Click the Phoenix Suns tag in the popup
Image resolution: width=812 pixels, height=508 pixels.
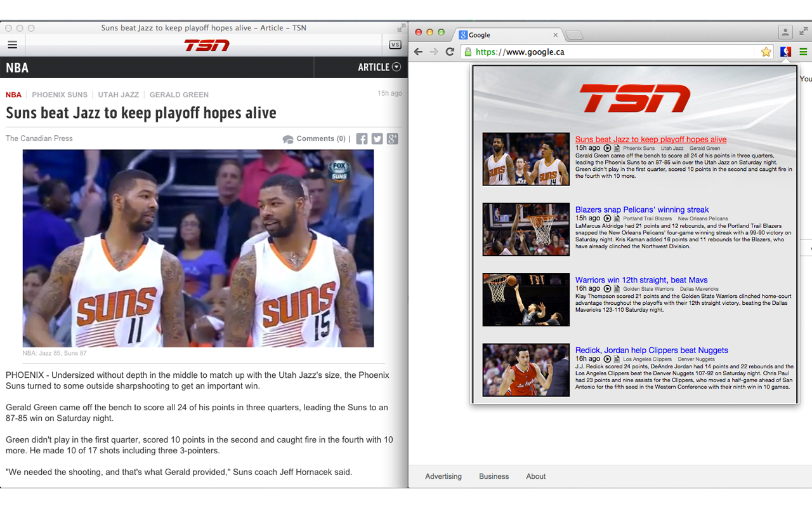coord(639,149)
